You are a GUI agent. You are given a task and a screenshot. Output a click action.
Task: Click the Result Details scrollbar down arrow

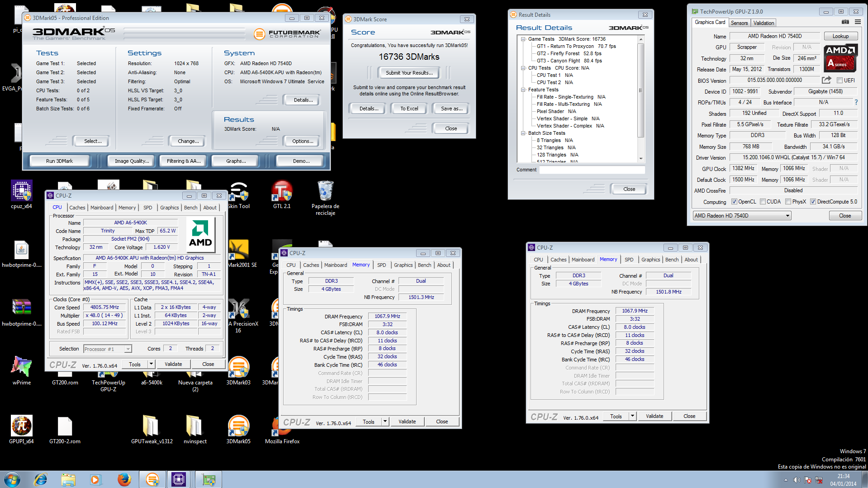point(640,159)
